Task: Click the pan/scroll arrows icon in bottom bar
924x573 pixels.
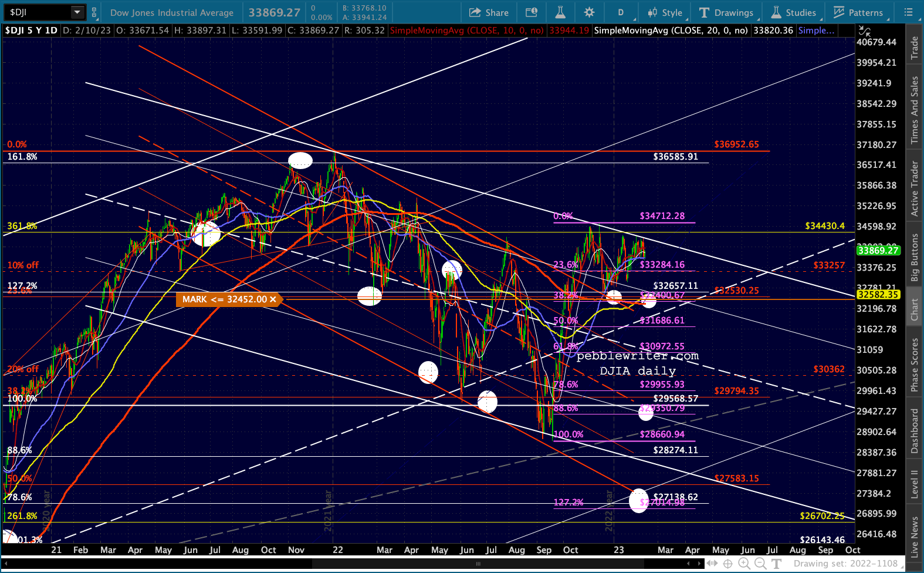Action: [x=712, y=564]
